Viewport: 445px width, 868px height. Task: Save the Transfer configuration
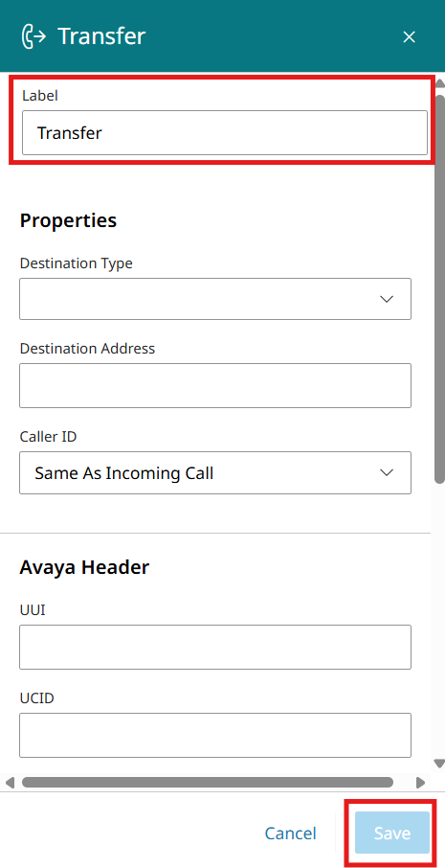pos(392,833)
